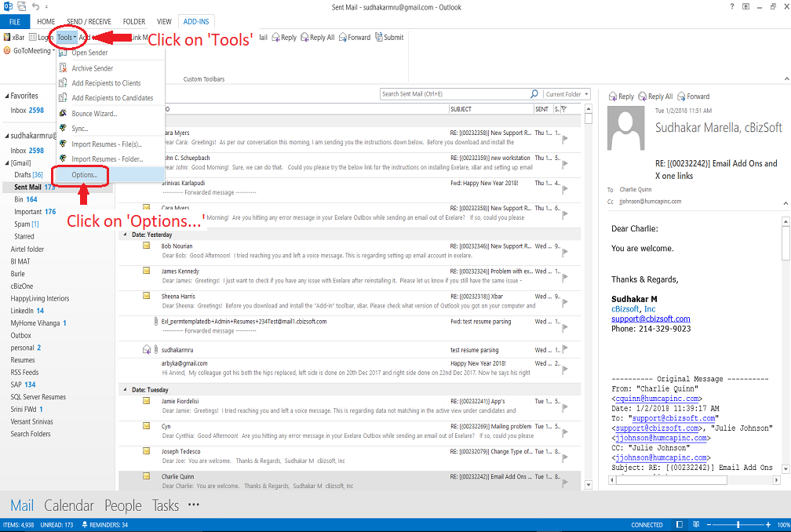Click envelope icon for Joseph Tedesco mail
The height and width of the screenshot is (532, 791).
pyautogui.click(x=146, y=451)
